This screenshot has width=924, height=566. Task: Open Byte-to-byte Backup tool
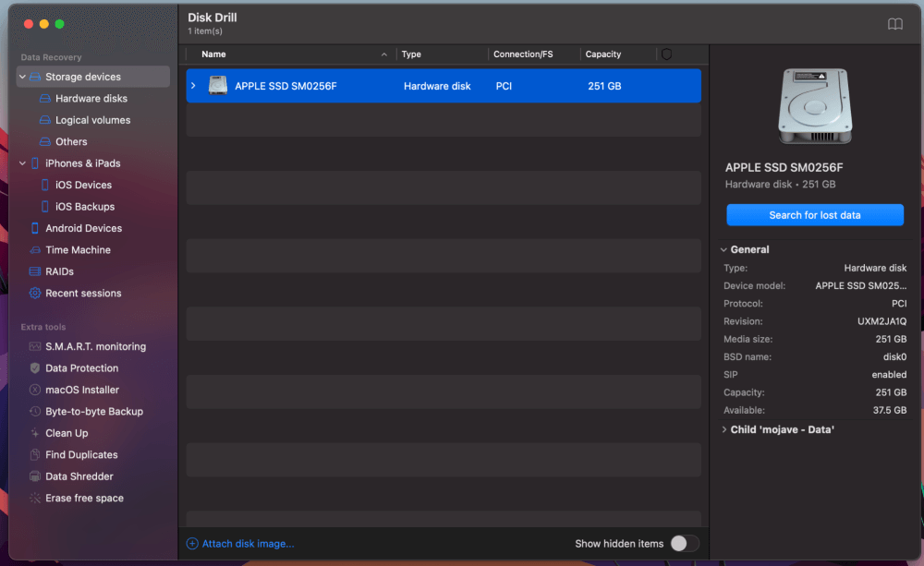[x=93, y=412]
